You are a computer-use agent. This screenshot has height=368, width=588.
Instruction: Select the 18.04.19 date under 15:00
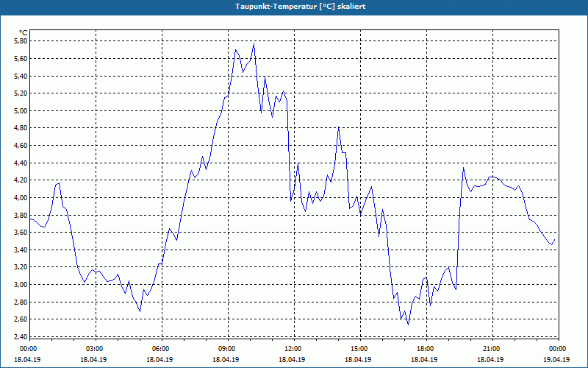358,359
